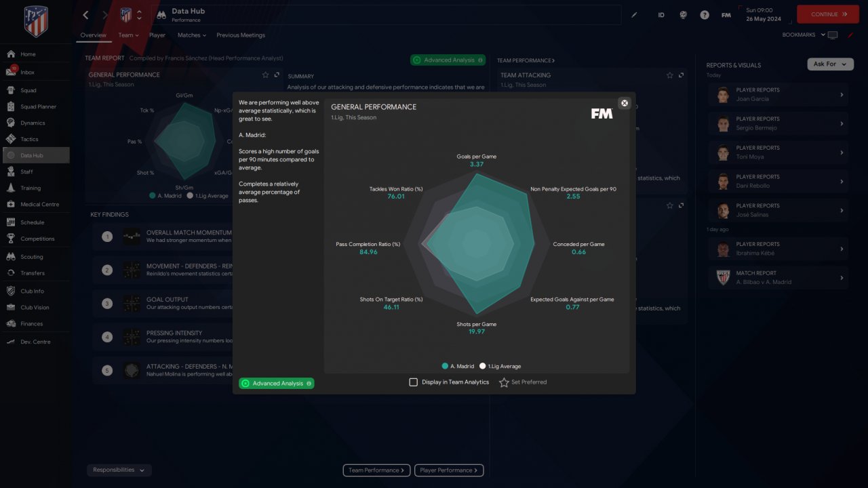Viewport: 868px width, 488px height.
Task: Click Advanced Analysis in the popup
Action: (x=277, y=384)
